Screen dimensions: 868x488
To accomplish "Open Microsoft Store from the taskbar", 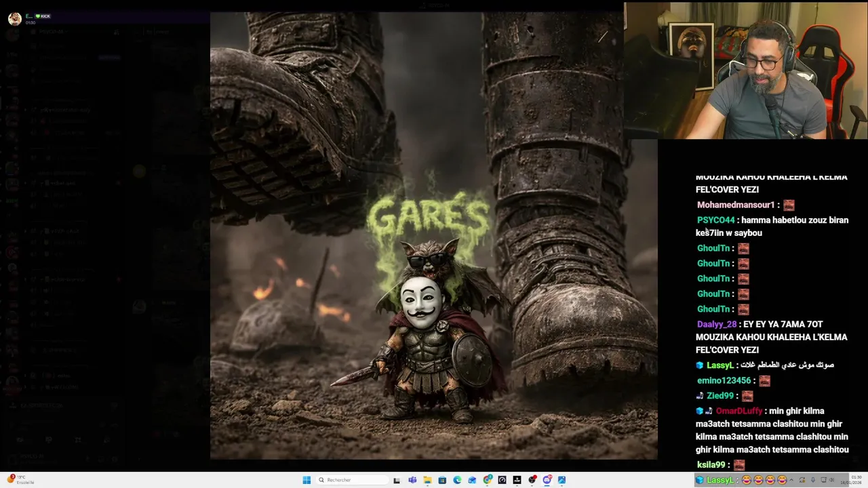I will coord(442,480).
